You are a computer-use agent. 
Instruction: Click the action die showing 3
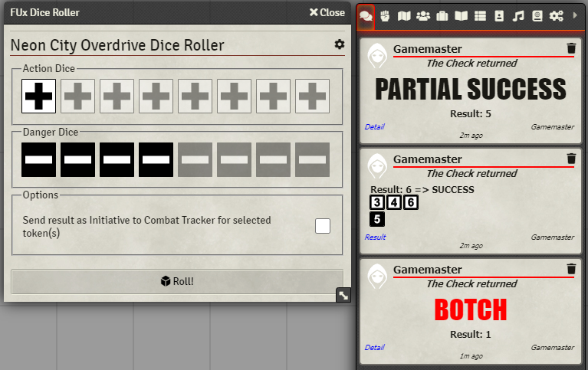click(x=377, y=202)
